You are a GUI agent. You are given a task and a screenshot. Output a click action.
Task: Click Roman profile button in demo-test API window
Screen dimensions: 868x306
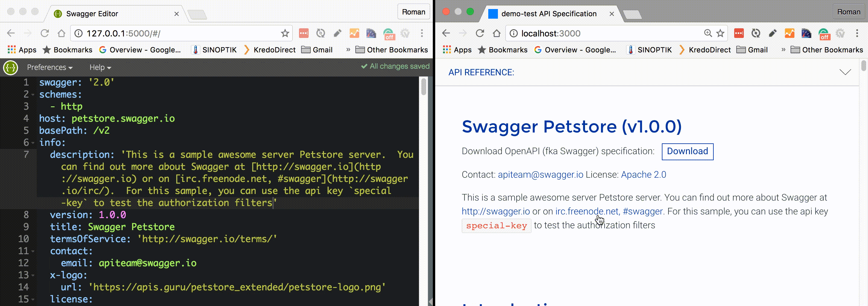[849, 12]
